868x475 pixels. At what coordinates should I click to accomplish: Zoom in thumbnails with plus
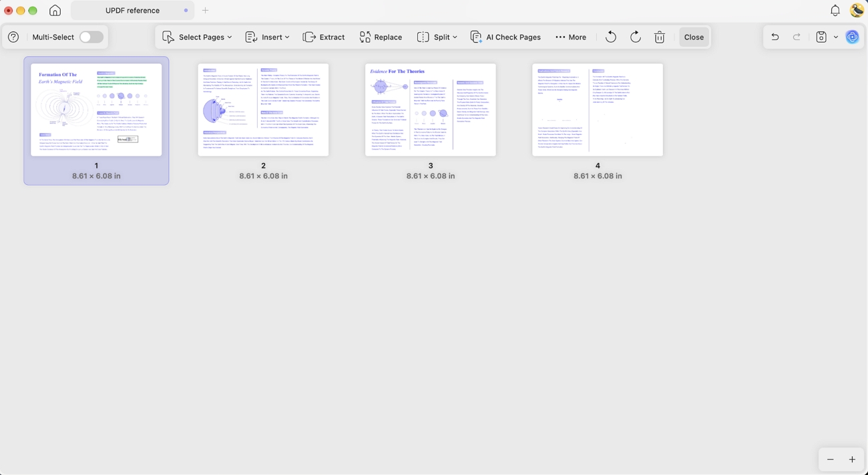(x=852, y=460)
